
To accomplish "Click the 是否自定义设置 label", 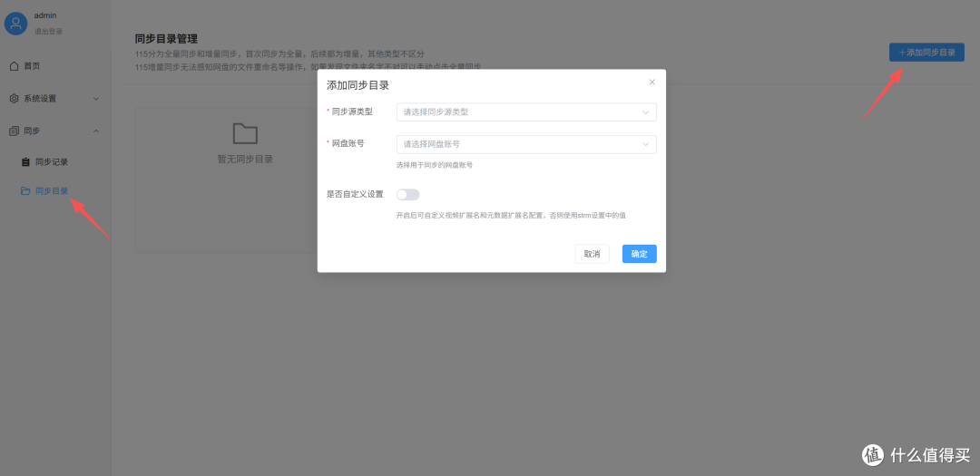I will (x=355, y=194).
